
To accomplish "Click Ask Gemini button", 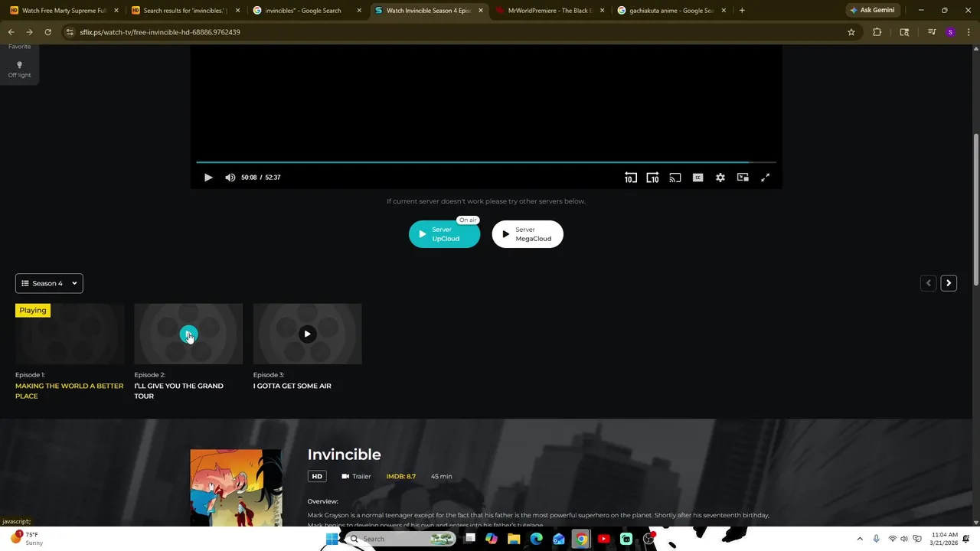I will point(872,11).
